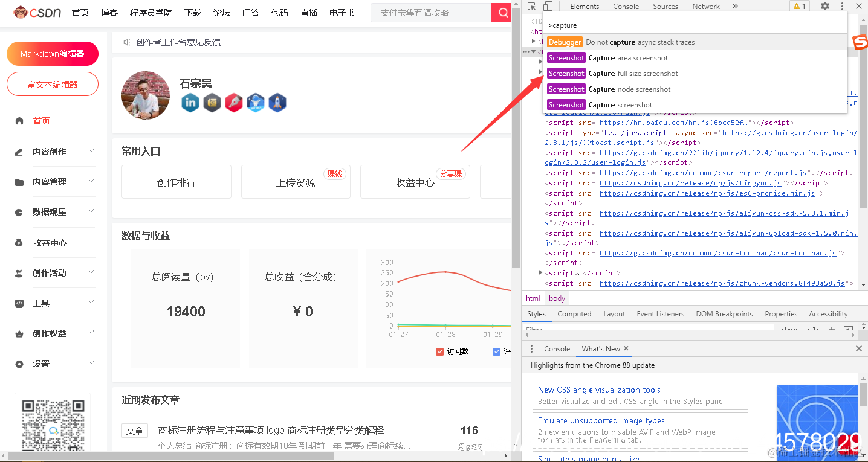Open the Computed styles tab

[x=574, y=314]
